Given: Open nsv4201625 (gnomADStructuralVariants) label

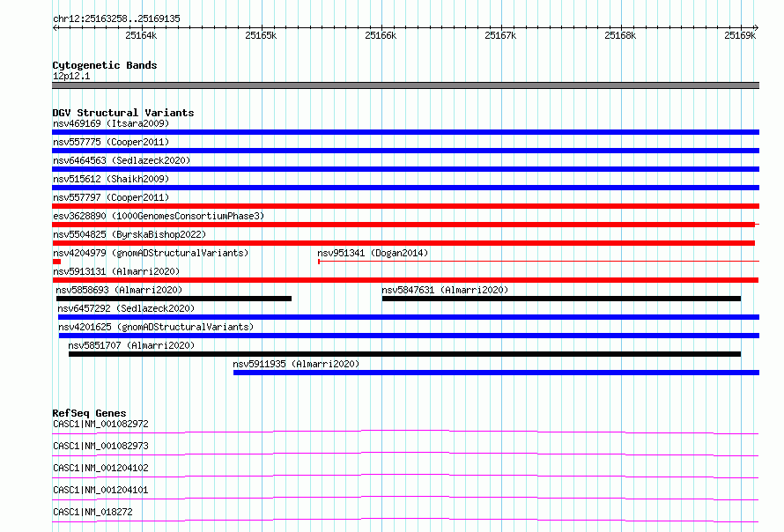Looking at the screenshot, I should tap(156, 327).
